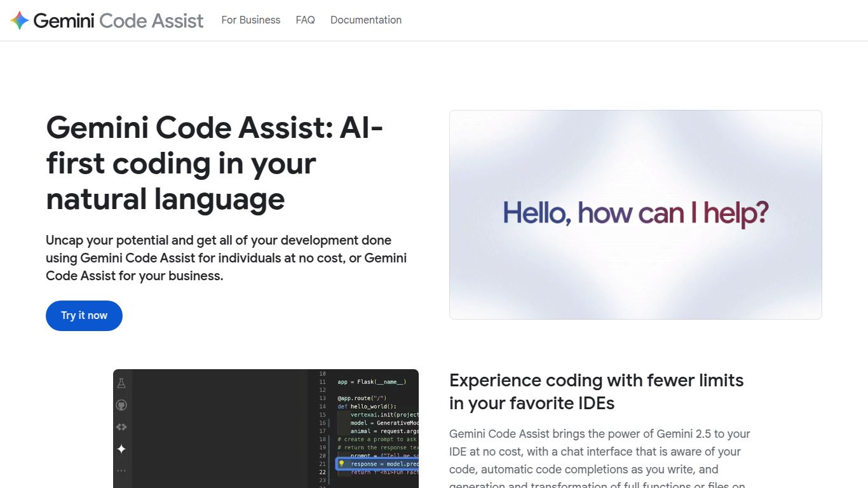Click the code editor screenshot
868x488 pixels.
266,429
